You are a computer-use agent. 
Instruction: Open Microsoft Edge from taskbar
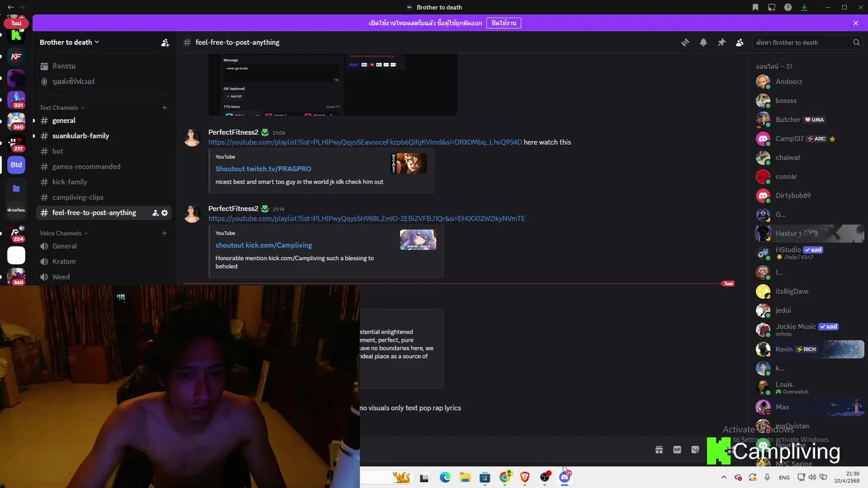445,477
